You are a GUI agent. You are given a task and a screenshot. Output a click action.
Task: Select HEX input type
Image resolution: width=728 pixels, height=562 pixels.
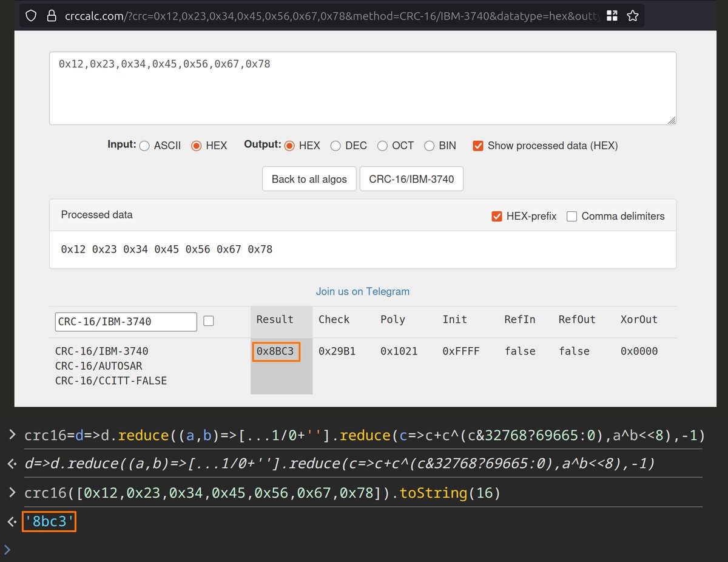coord(196,146)
